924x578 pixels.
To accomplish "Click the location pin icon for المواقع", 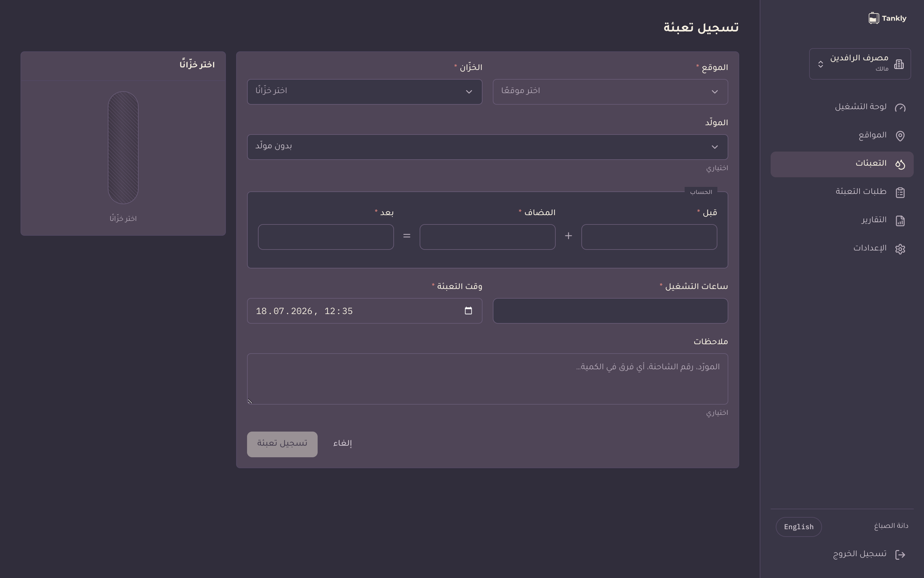I will [900, 136].
